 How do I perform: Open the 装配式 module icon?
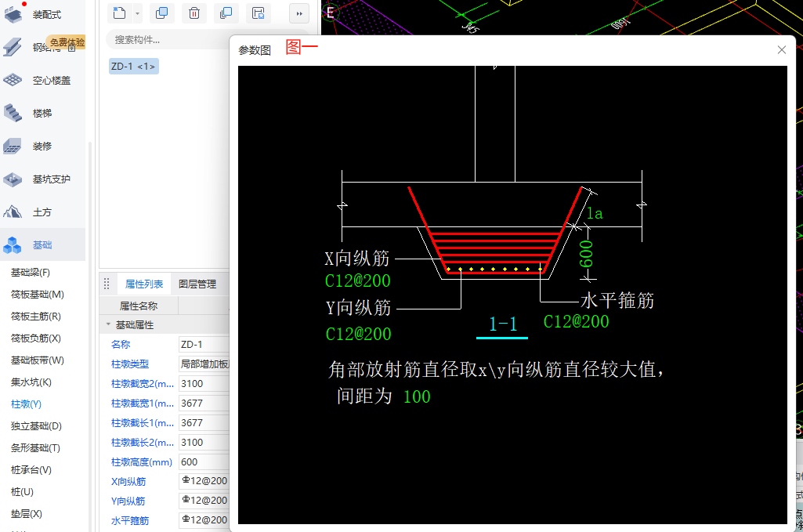click(x=13, y=14)
